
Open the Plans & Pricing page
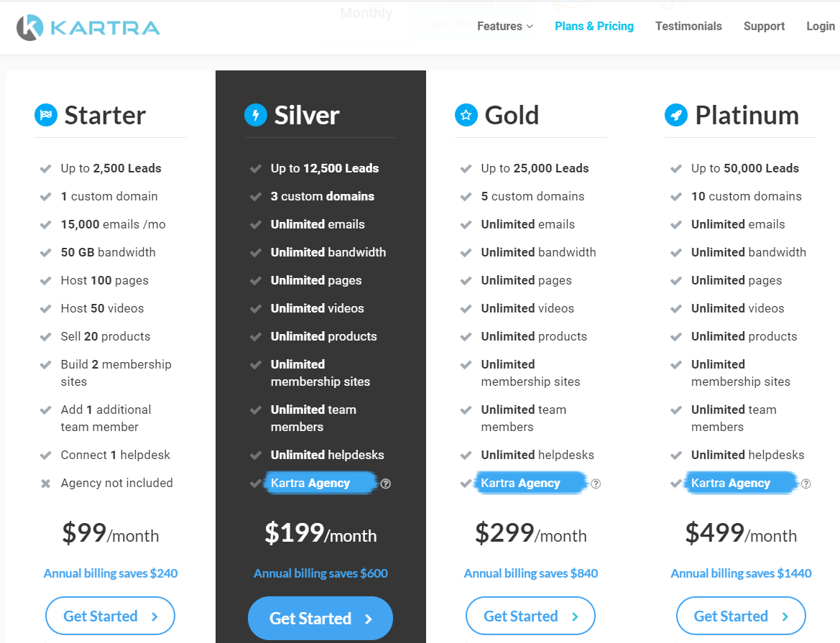[594, 26]
